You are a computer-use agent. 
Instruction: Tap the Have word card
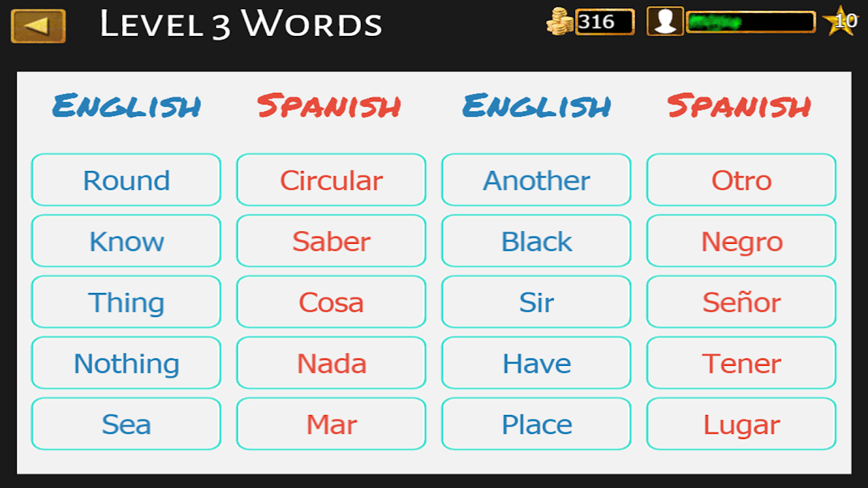(x=536, y=362)
